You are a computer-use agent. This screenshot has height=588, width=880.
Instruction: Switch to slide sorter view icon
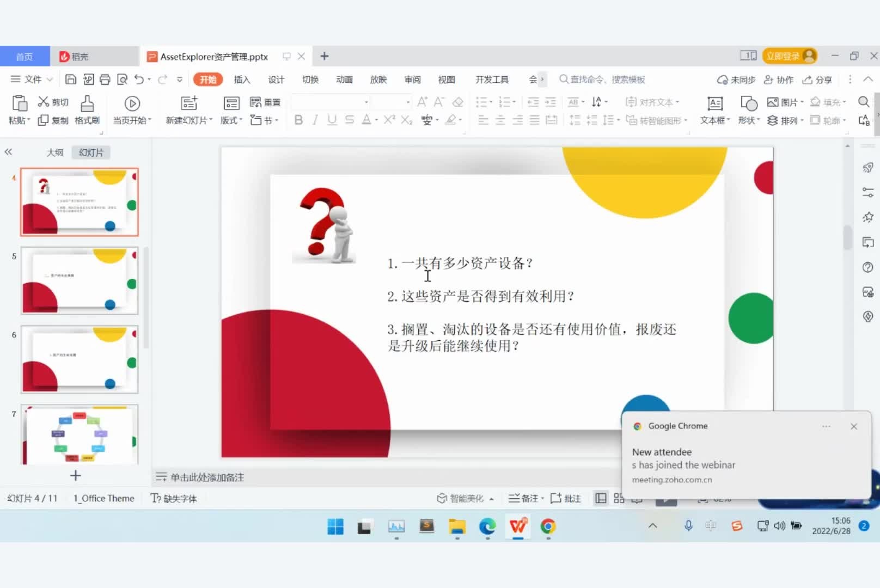[x=619, y=498]
